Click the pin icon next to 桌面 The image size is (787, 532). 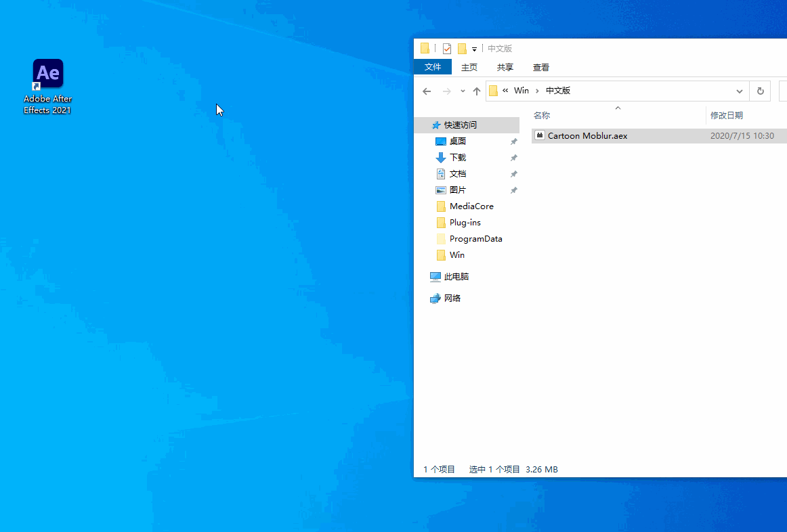click(513, 141)
